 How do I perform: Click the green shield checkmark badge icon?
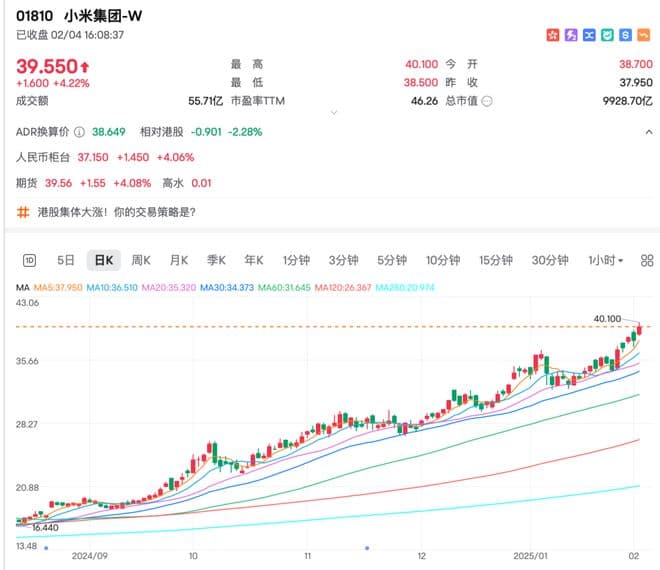click(x=607, y=35)
